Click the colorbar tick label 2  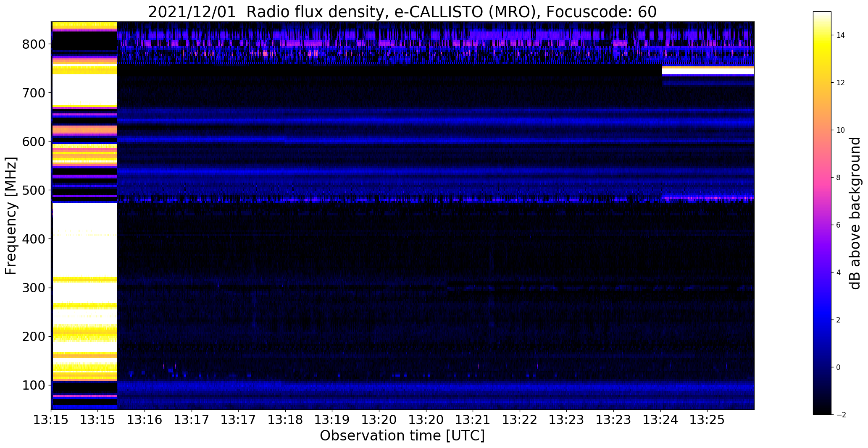[x=838, y=320]
